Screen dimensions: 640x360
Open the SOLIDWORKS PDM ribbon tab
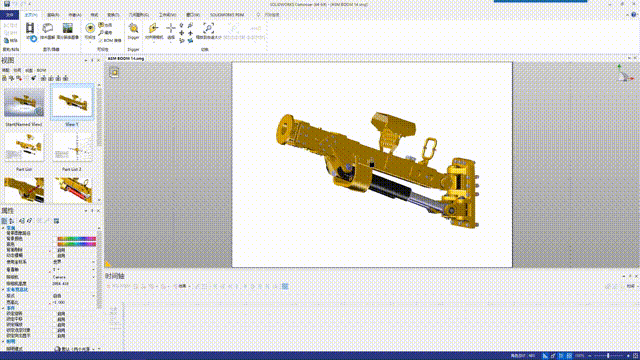(x=227, y=15)
